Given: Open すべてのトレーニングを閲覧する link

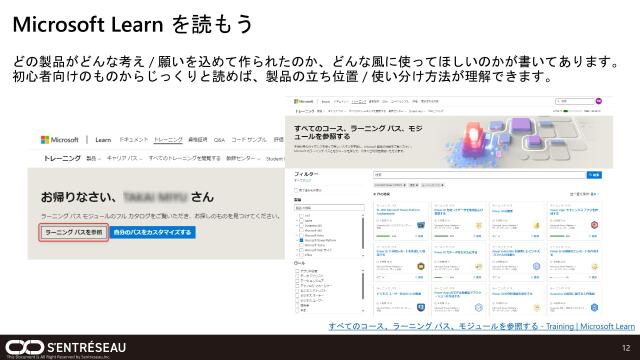Looking at the screenshot, I should pyautogui.click(x=184, y=158).
